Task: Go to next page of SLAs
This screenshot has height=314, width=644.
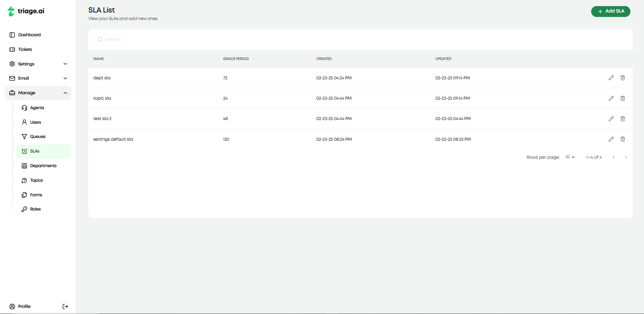Action: (626, 157)
